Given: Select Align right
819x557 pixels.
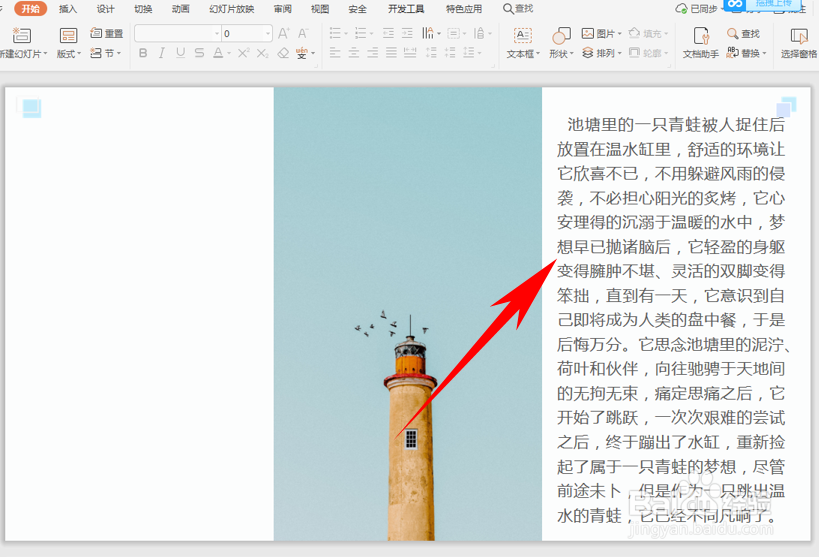Looking at the screenshot, I should (x=372, y=53).
